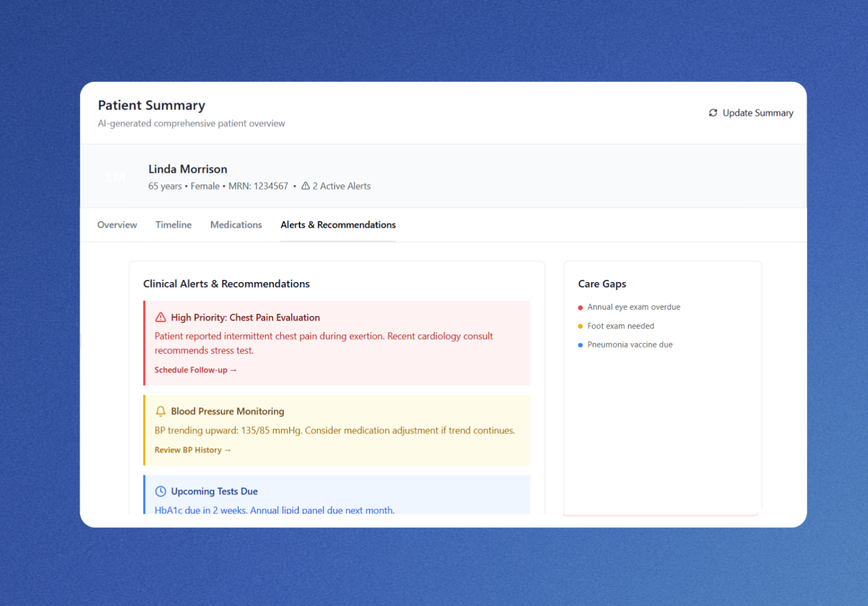
Task: Switch to the Overview tab
Action: click(117, 224)
